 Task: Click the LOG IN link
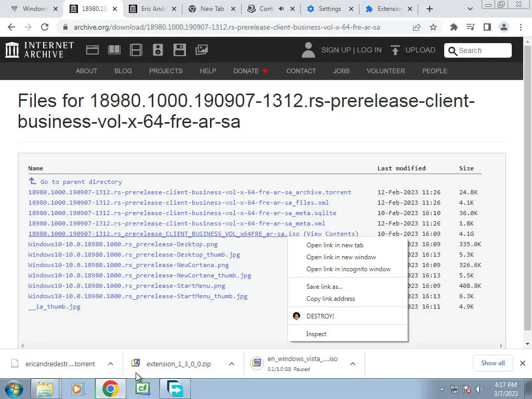[x=369, y=50]
